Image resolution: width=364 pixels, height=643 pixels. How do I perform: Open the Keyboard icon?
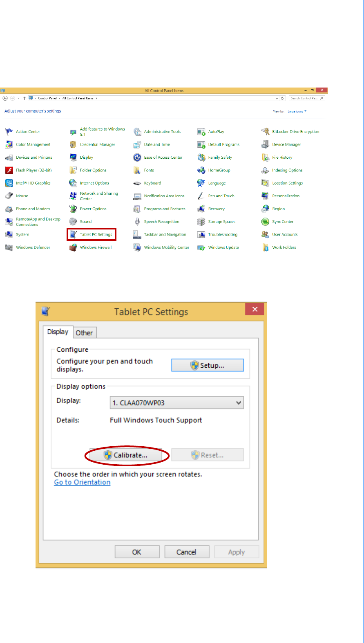(137, 183)
